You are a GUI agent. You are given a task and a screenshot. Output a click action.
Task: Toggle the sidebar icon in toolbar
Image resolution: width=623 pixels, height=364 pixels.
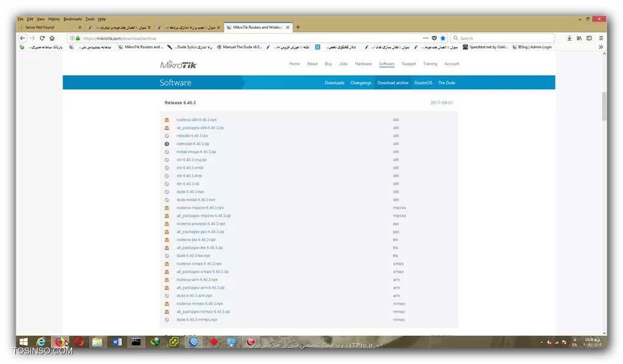(x=589, y=38)
